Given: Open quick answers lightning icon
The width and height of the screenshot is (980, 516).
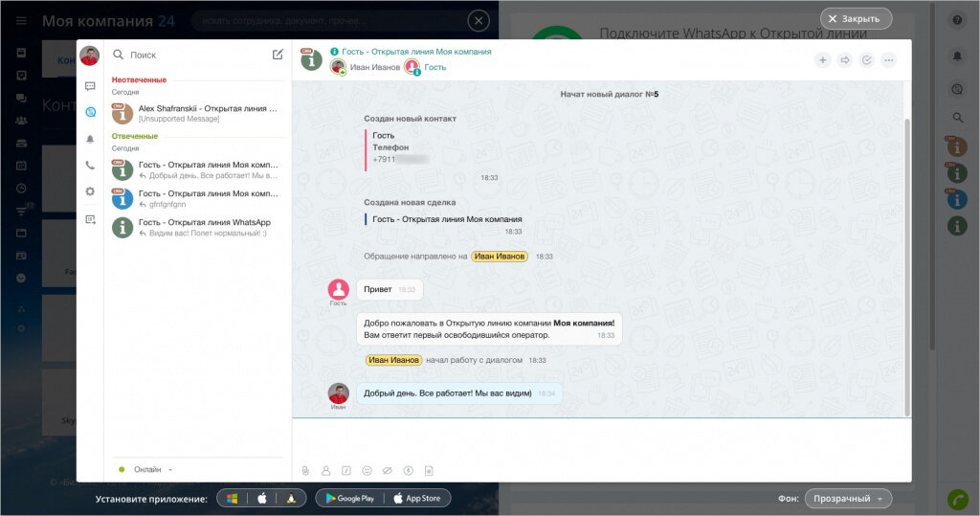Looking at the screenshot, I should point(408,470).
